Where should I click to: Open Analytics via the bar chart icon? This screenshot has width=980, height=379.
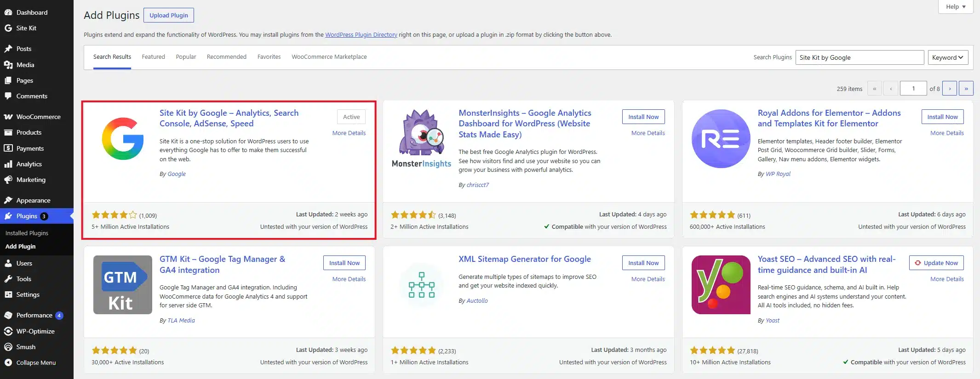coord(8,164)
